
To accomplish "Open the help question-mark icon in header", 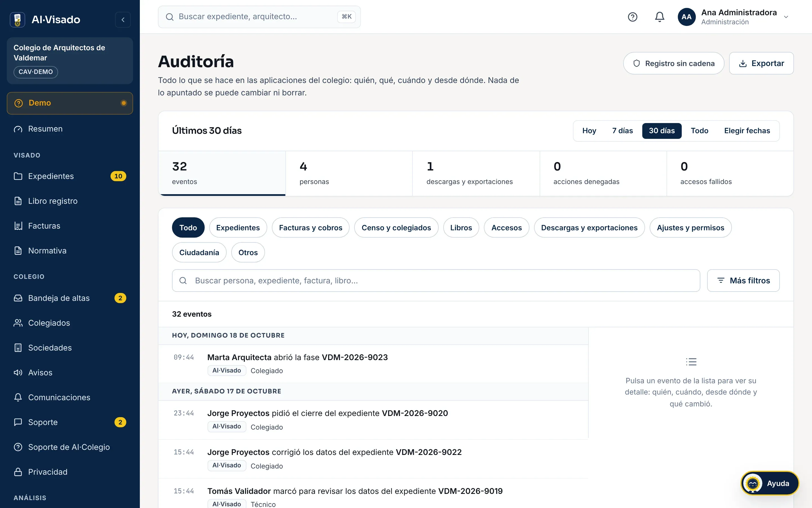I will pyautogui.click(x=632, y=17).
